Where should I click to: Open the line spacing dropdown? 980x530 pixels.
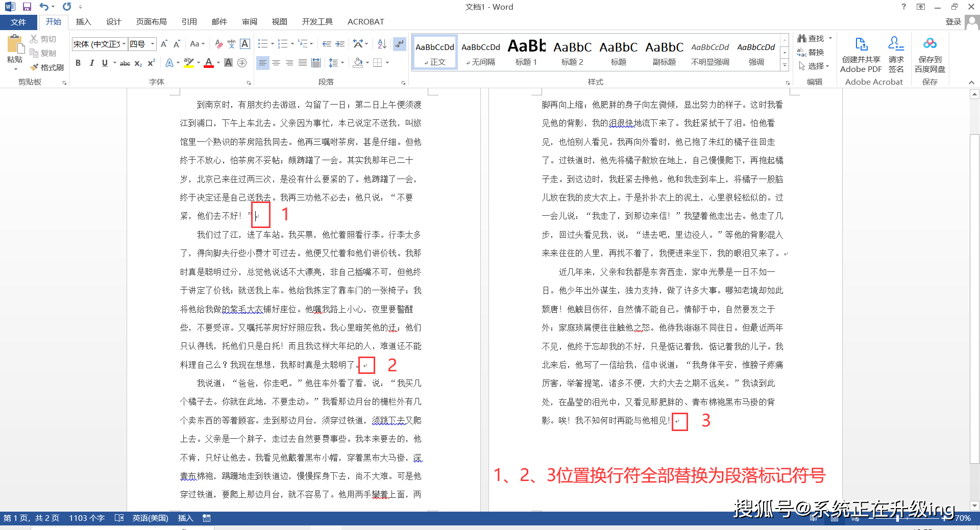(336, 63)
